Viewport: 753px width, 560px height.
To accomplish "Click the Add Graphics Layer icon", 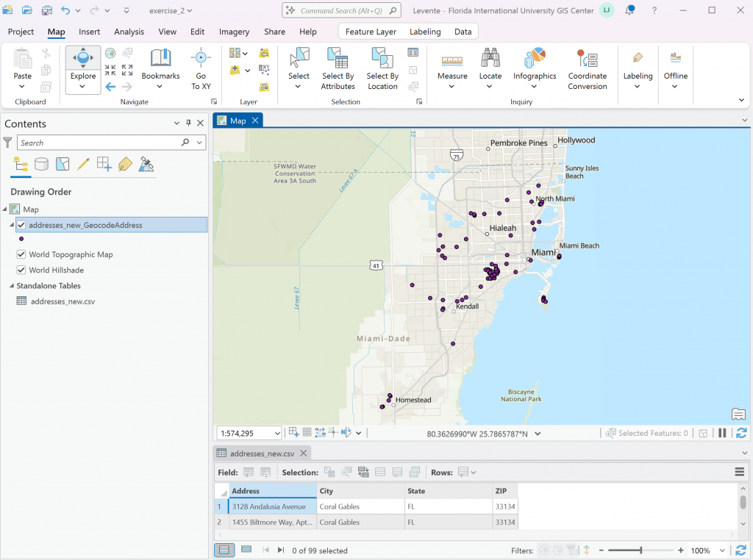I will tap(264, 87).
